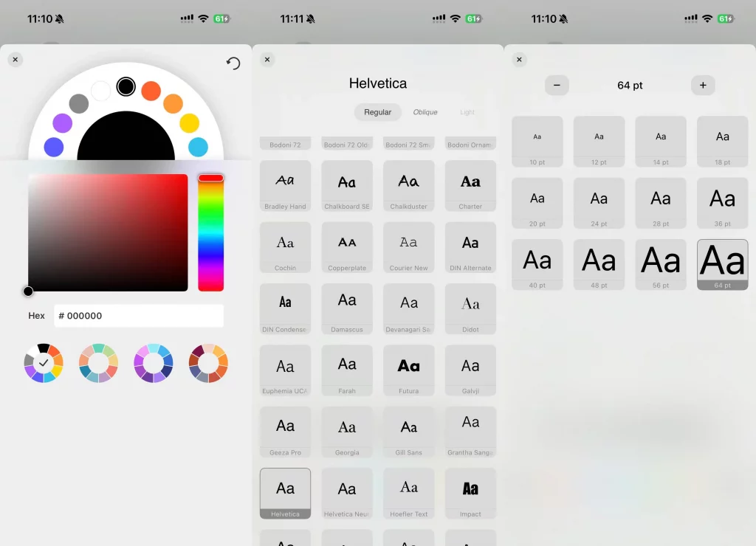Choose the Regular font style tab

[x=377, y=112]
